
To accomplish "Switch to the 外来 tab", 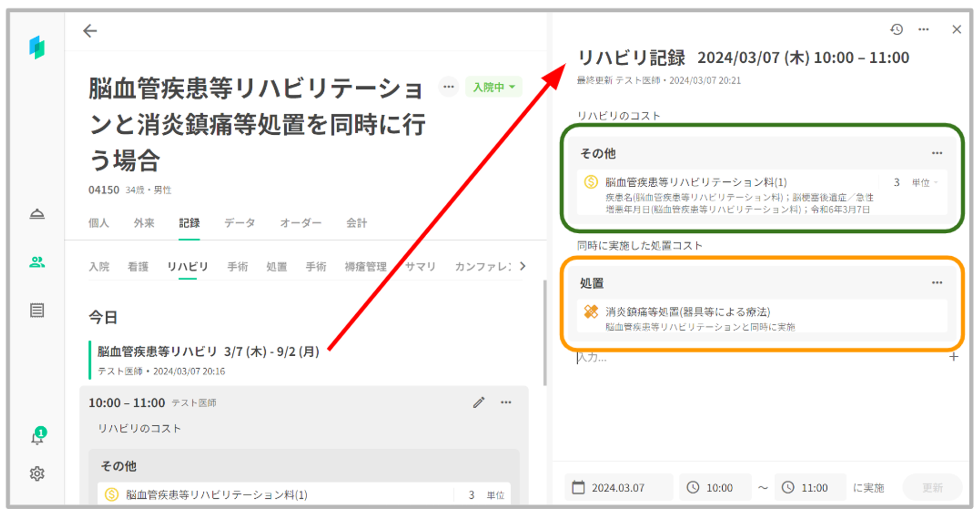I will coord(144,223).
